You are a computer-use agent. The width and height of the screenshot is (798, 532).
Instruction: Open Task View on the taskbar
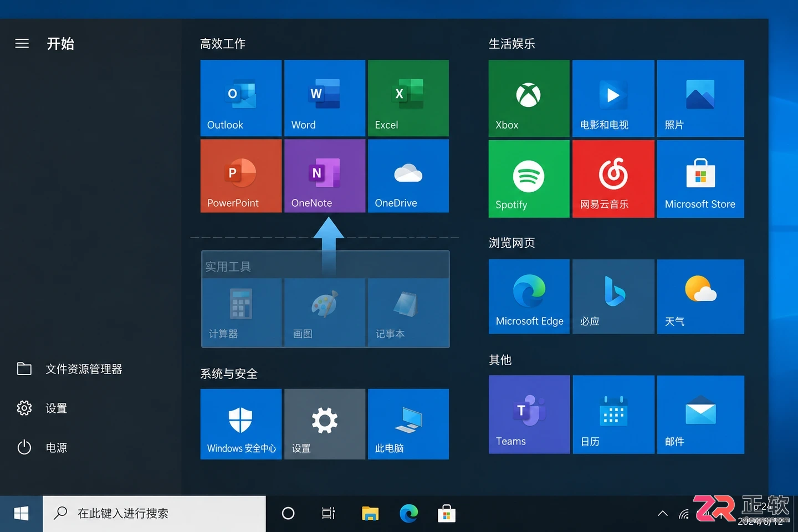coord(329,514)
